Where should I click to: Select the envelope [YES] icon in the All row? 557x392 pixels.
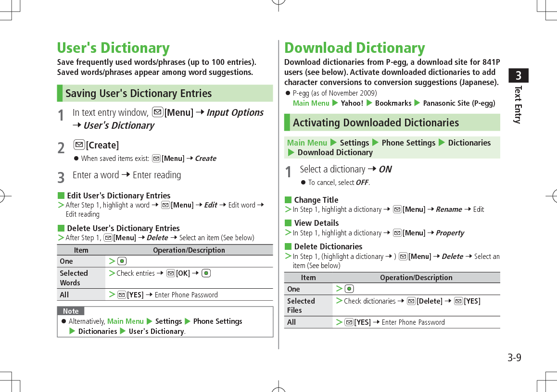pos(121,294)
